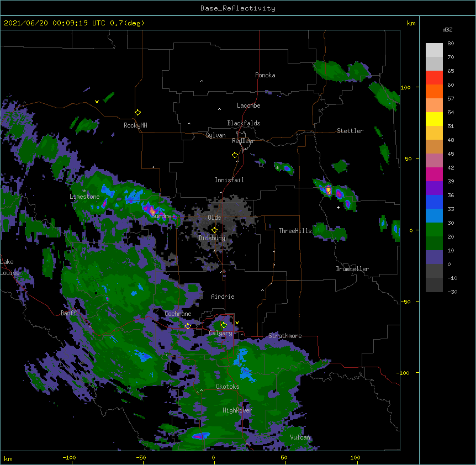Click the blue 36 dBZ legend swatch
This screenshot has width=476, height=465.
pos(434,202)
